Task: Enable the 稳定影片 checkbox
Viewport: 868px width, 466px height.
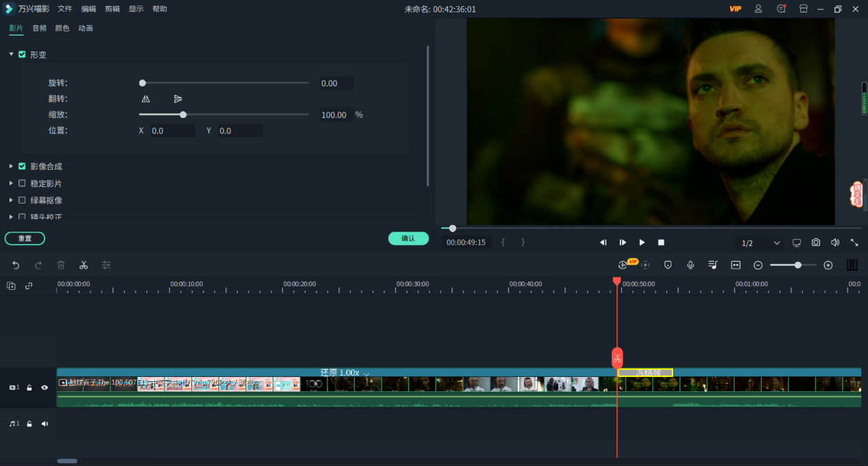Action: point(23,183)
